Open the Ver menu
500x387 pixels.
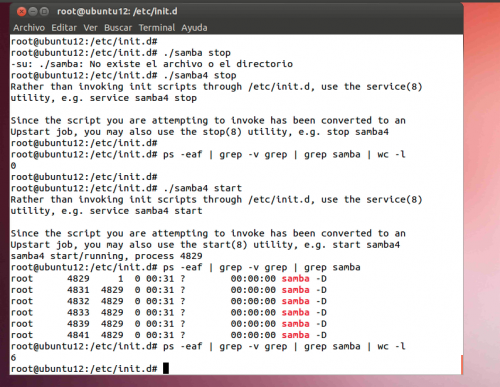tap(90, 28)
